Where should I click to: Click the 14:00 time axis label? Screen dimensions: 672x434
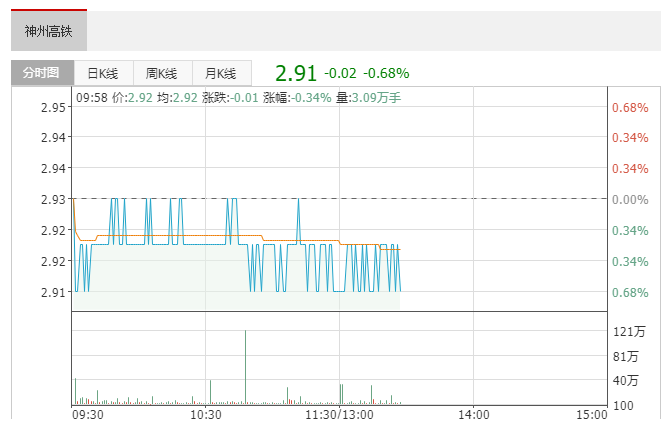tap(474, 415)
